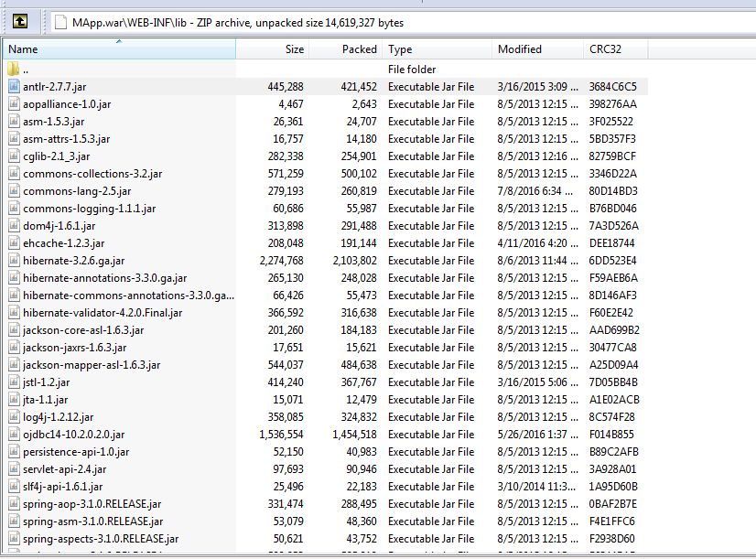
Task: Click the size value 571,259
Action: click(x=286, y=174)
